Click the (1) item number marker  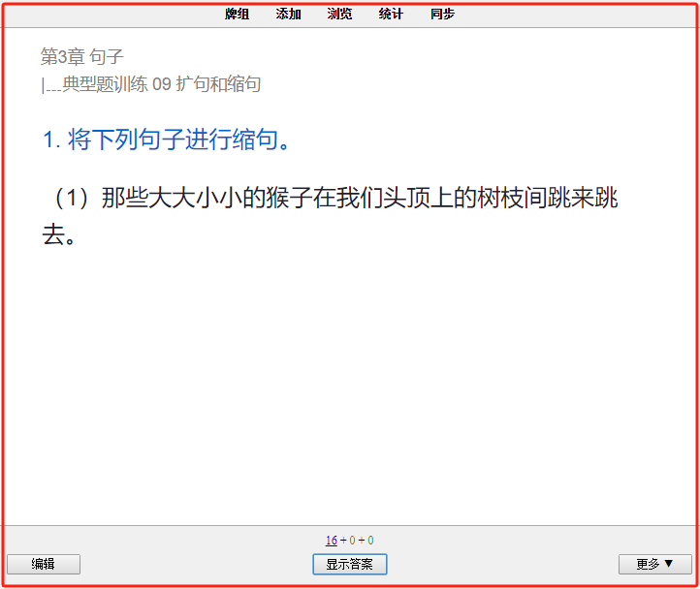tap(72, 198)
